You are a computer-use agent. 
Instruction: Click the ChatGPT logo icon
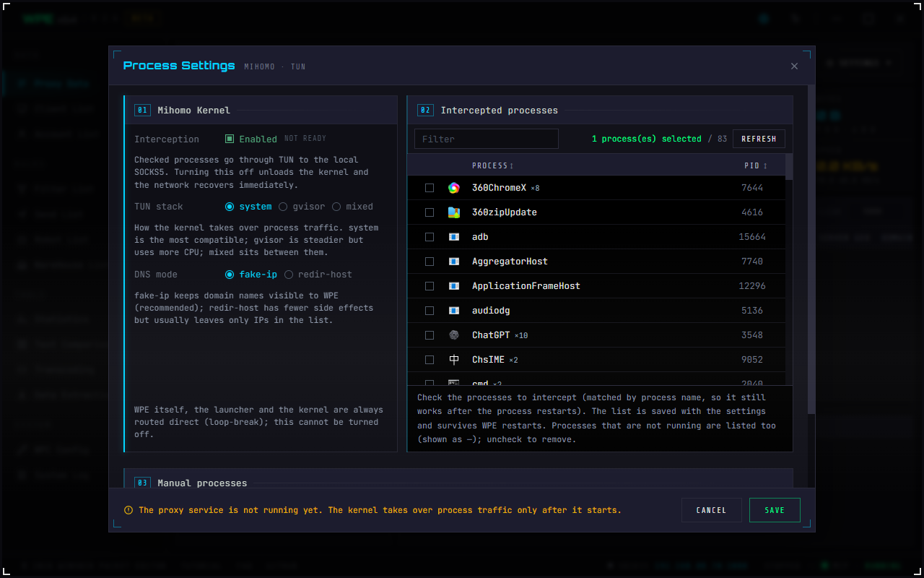453,335
